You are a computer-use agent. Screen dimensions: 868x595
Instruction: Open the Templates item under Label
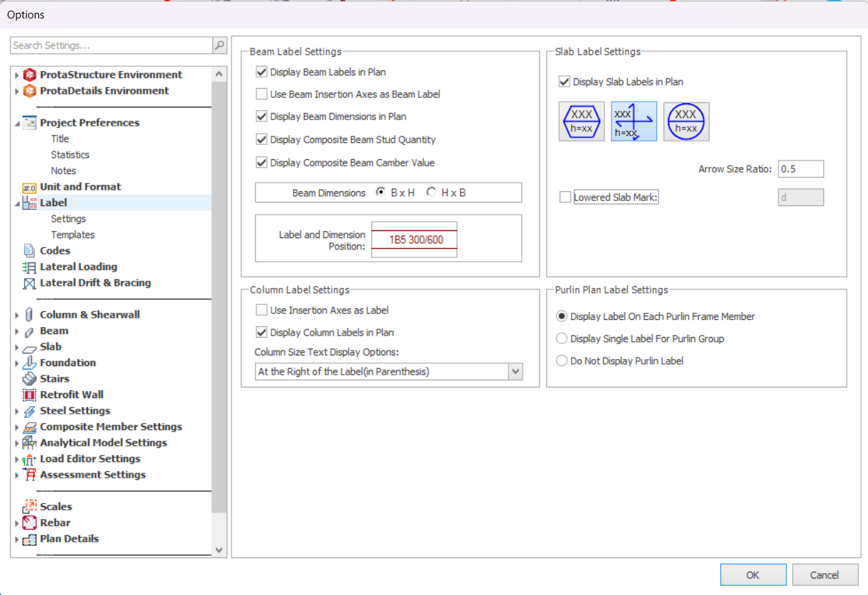click(72, 235)
